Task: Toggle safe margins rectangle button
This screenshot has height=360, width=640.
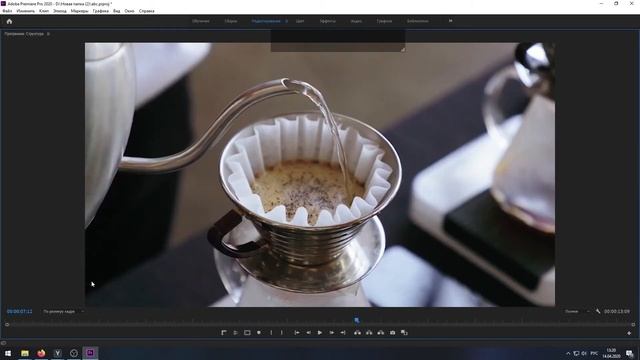Action: pyautogui.click(x=247, y=333)
